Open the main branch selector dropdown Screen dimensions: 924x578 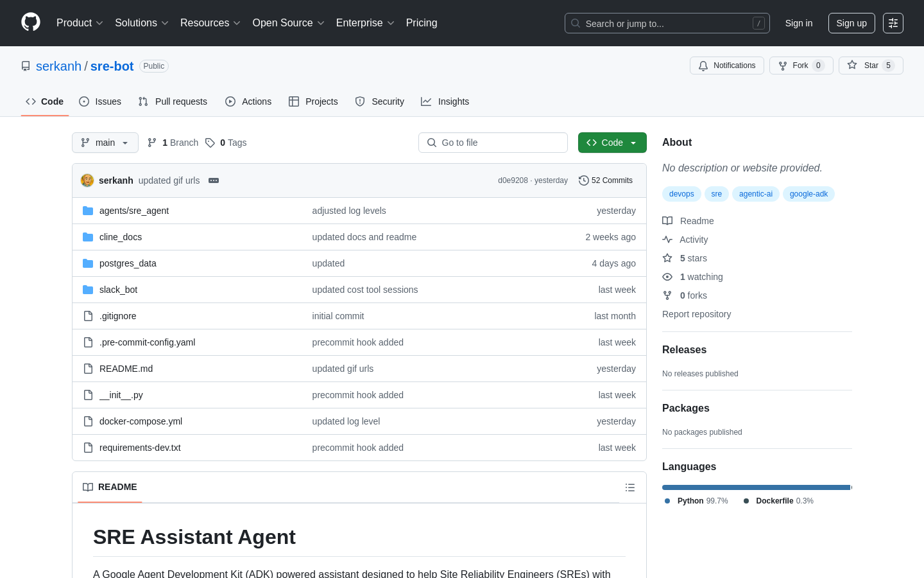tap(105, 143)
